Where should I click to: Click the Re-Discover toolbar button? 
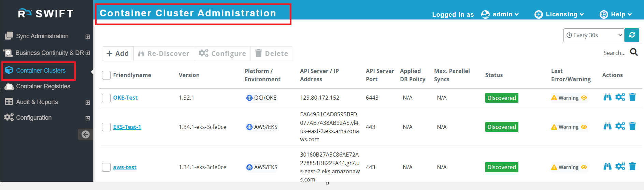[163, 54]
